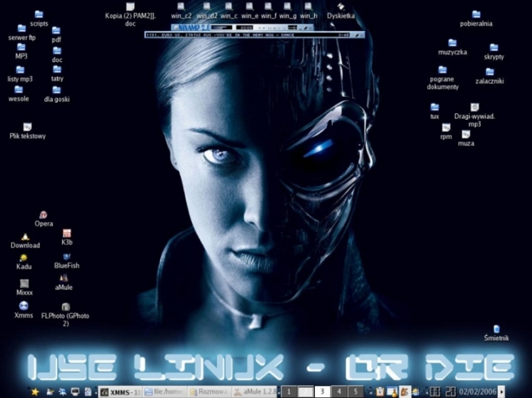Image resolution: width=532 pixels, height=398 pixels.
Task: Switch to virtual desktop 1
Action: pos(288,392)
